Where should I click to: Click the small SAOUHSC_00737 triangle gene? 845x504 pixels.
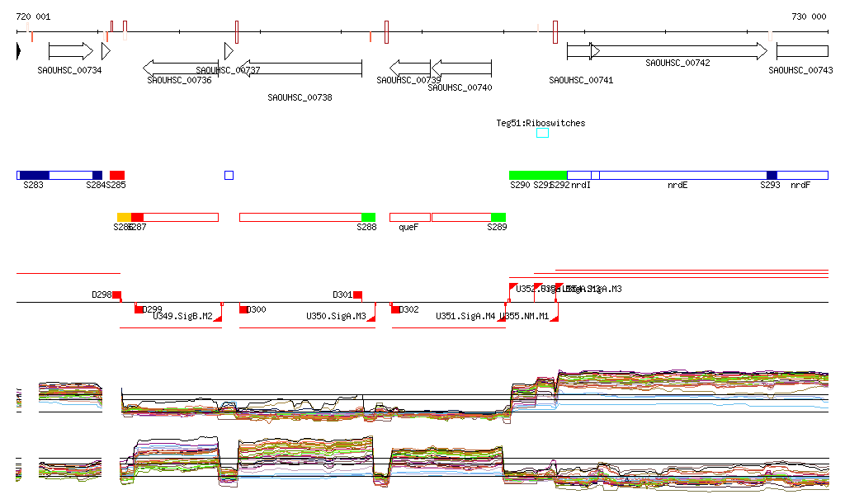(x=229, y=51)
